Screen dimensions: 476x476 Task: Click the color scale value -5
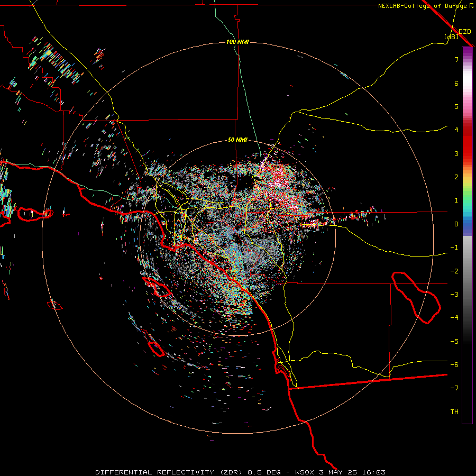pos(454,342)
